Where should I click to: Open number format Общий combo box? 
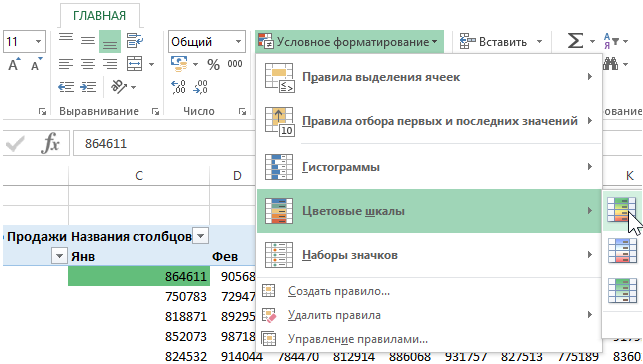point(206,42)
